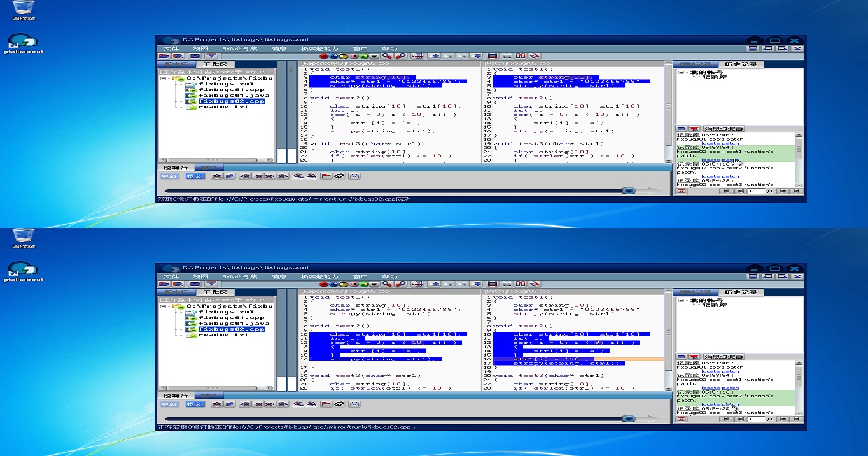This screenshot has width=868, height=456.
Task: Select 控制台 tab in upper window
Action: coord(174,167)
